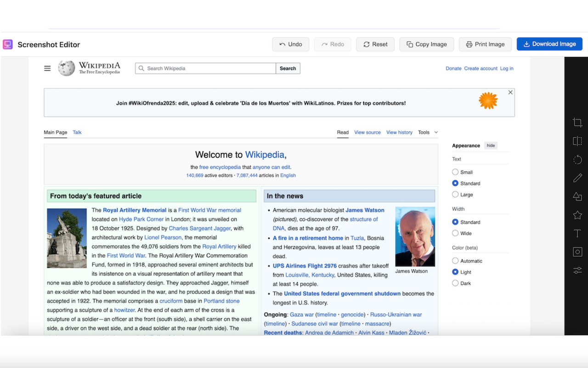
Task: Click the howitzer link
Action: coord(124,310)
